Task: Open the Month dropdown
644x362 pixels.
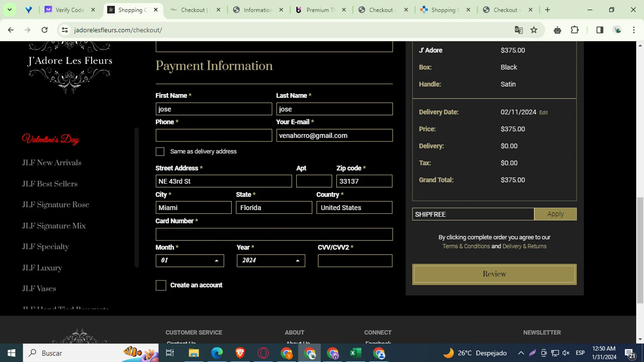Action: click(190, 261)
